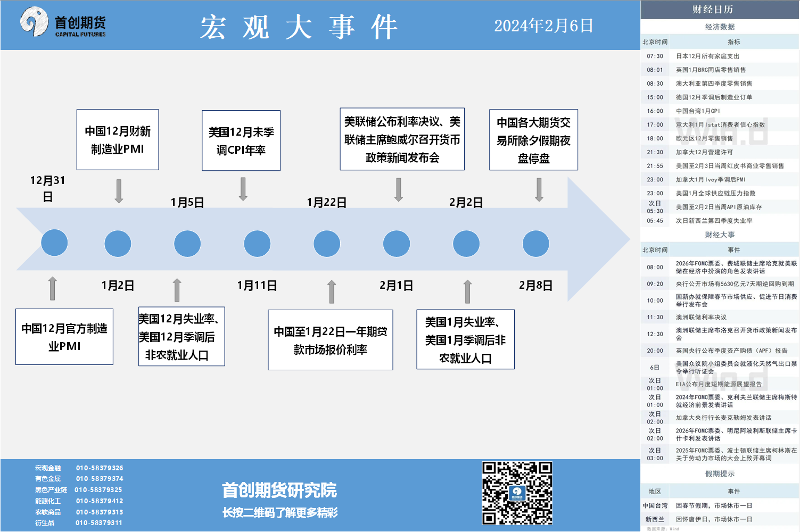
Task: Select the 08:00 费城联储主席哈克 event row
Action: (x=720, y=267)
